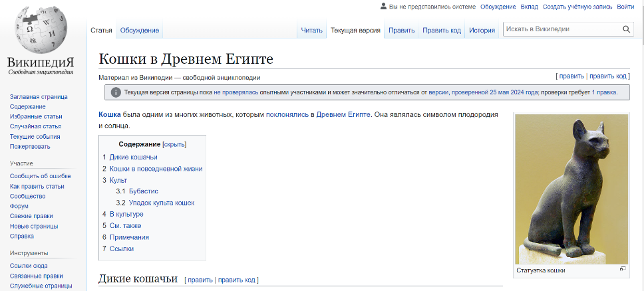644x291 pixels.
Task: Open Служебные страницы
Action: pos(41,286)
